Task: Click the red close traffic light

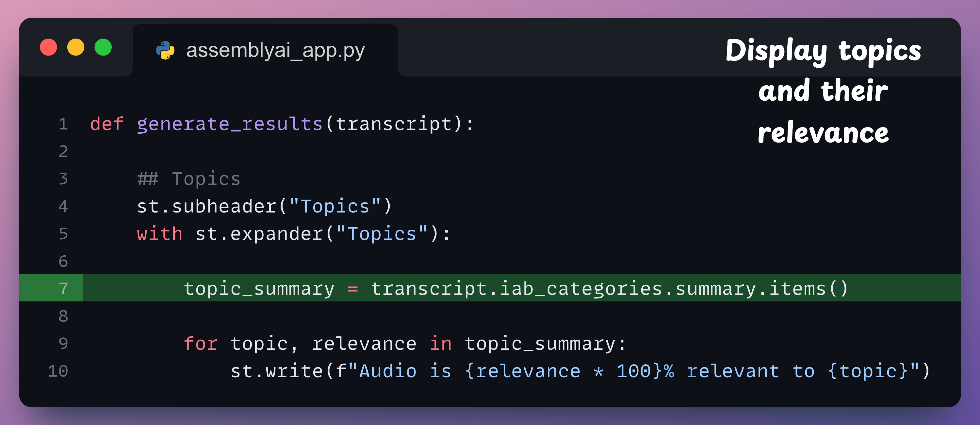Action: (x=48, y=48)
